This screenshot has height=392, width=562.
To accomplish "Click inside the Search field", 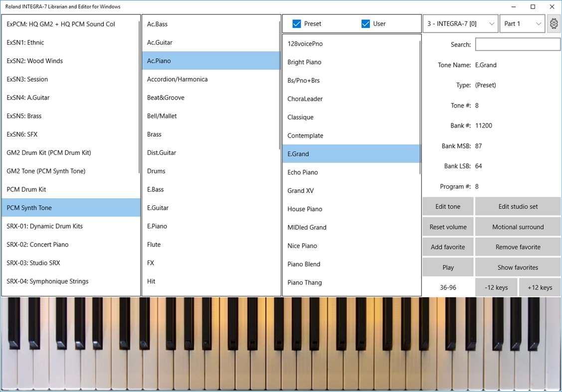I will click(x=517, y=44).
